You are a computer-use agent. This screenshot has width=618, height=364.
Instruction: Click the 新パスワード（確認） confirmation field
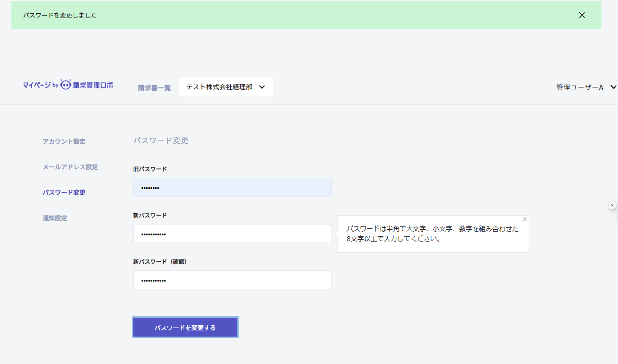coord(232,280)
